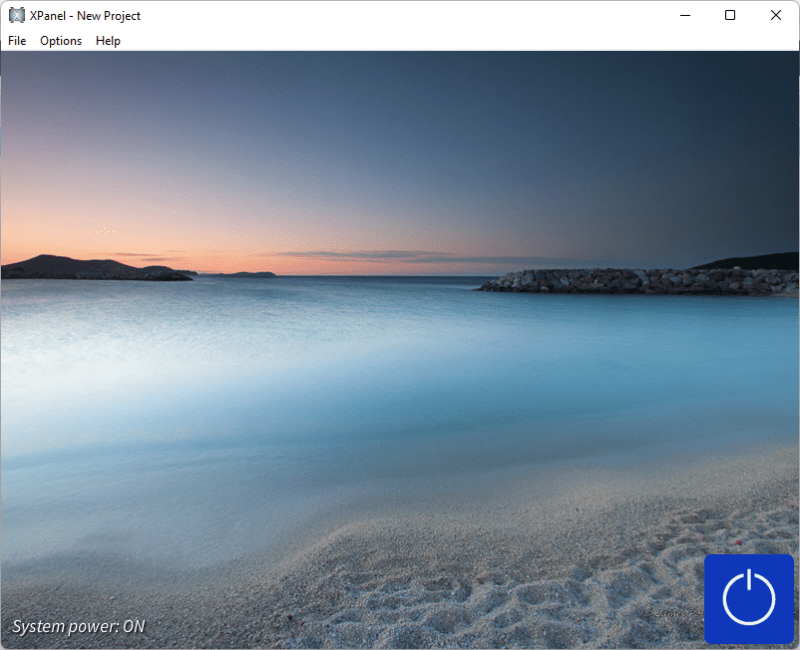The image size is (800, 650).
Task: Click the 'System power: ON' status label
Action: (78, 627)
